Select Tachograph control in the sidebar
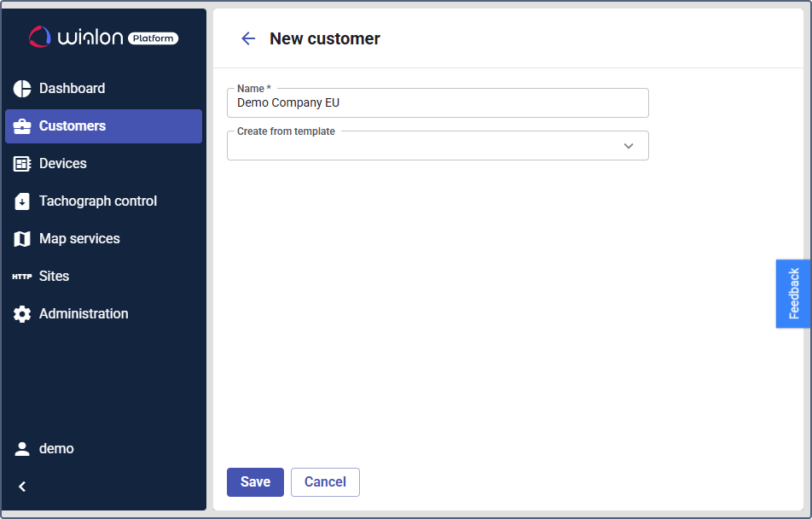 pyautogui.click(x=98, y=201)
